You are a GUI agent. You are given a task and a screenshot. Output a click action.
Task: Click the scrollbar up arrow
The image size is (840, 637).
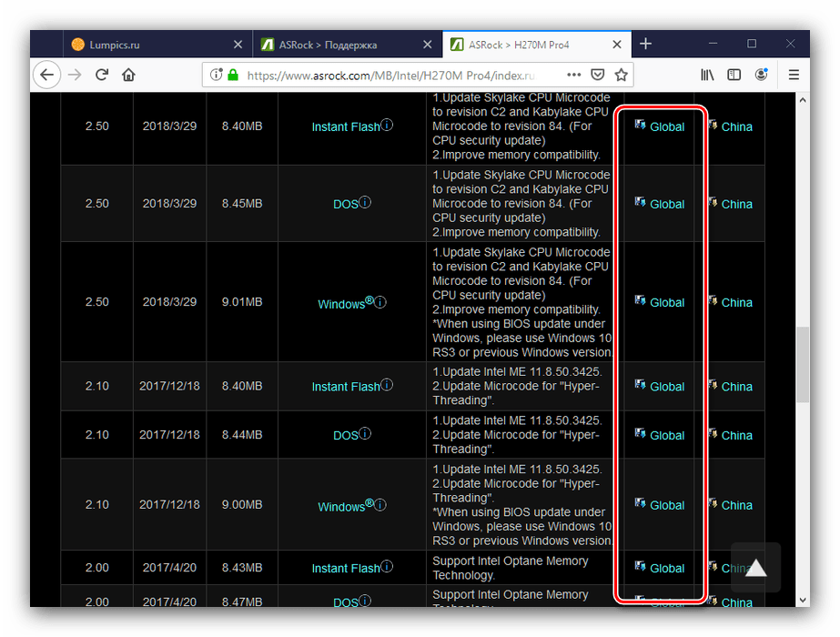(x=803, y=100)
